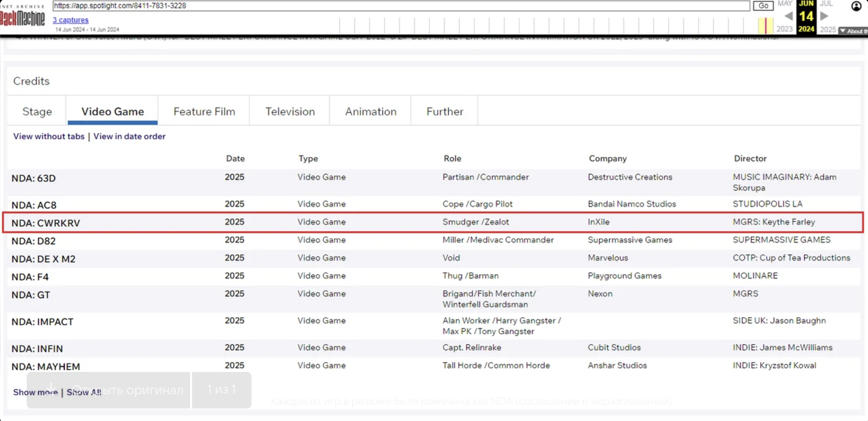The width and height of the screenshot is (868, 421).
Task: Switch to the Feature Film tab
Action: tap(204, 112)
